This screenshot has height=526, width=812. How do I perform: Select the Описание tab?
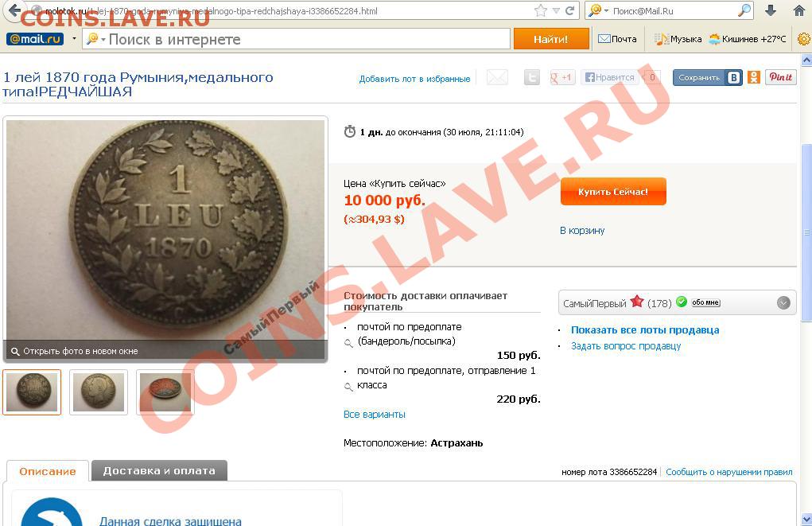(48, 471)
